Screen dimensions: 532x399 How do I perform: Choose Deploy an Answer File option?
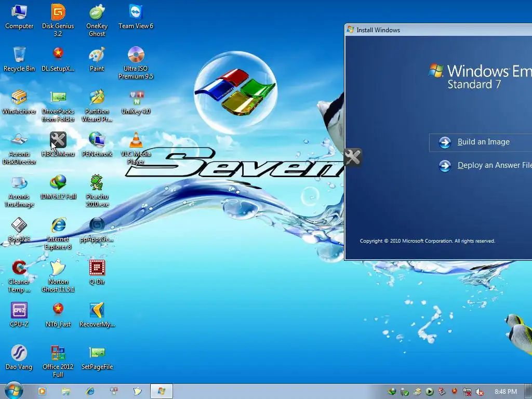pos(485,166)
